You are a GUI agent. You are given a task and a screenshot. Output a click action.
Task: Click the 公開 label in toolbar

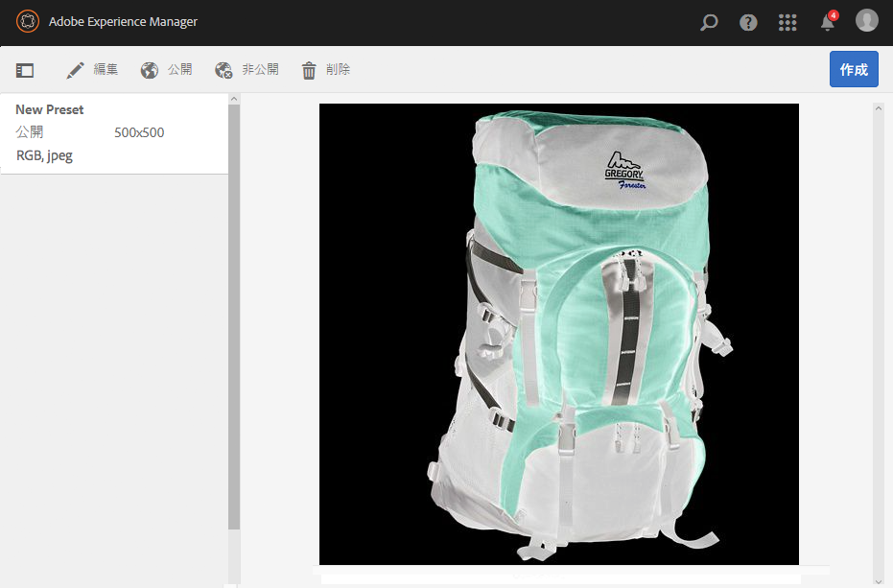pos(180,69)
